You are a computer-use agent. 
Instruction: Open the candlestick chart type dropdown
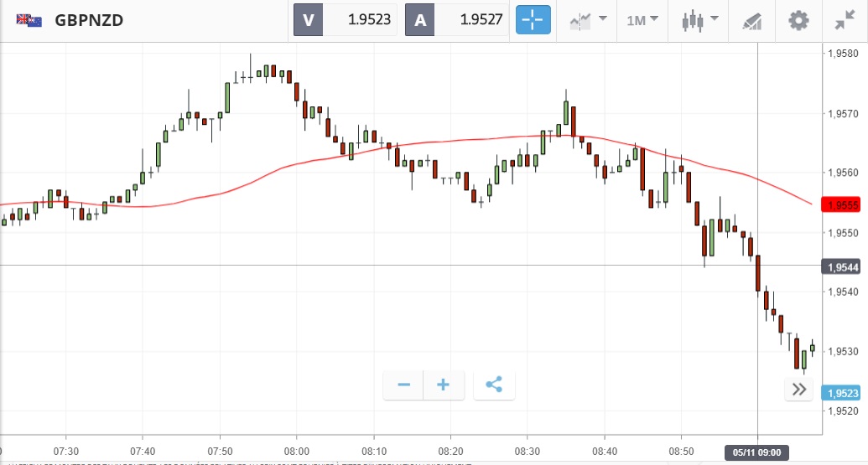point(700,20)
